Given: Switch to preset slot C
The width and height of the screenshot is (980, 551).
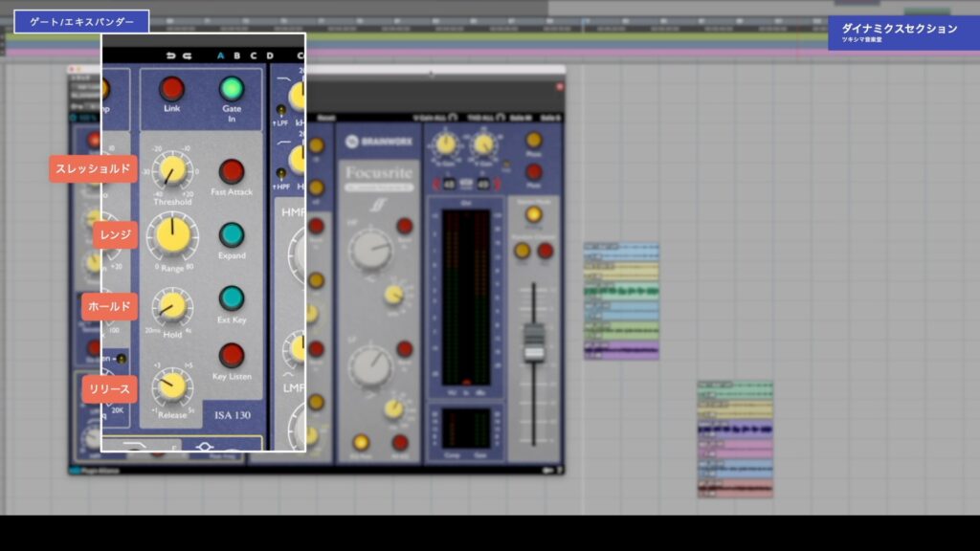Looking at the screenshot, I should coord(253,55).
